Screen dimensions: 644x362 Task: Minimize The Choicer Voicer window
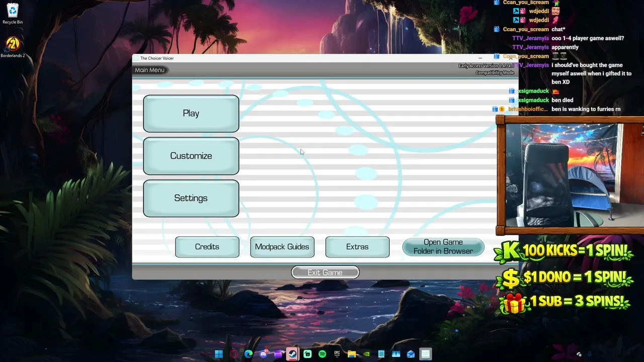[480, 58]
